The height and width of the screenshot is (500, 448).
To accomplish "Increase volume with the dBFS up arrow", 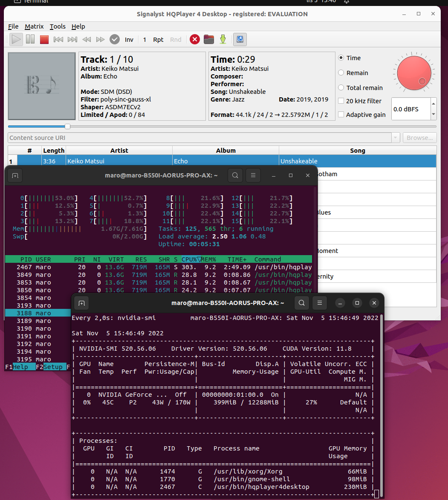I will [x=434, y=104].
